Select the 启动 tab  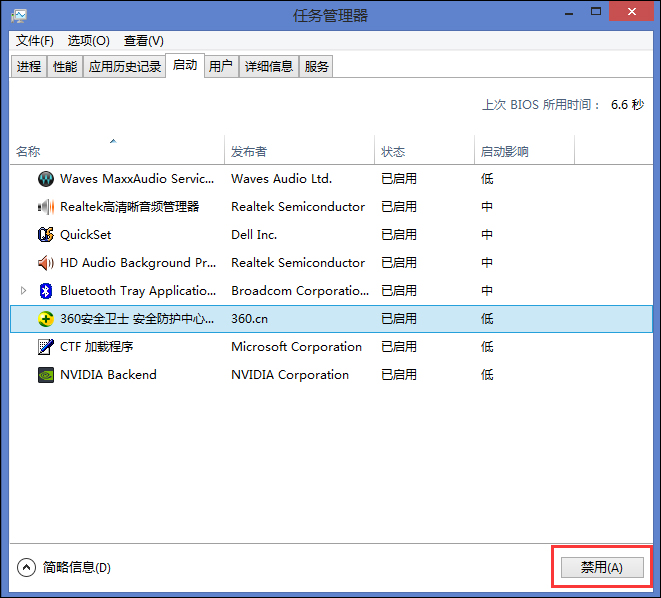pos(185,65)
